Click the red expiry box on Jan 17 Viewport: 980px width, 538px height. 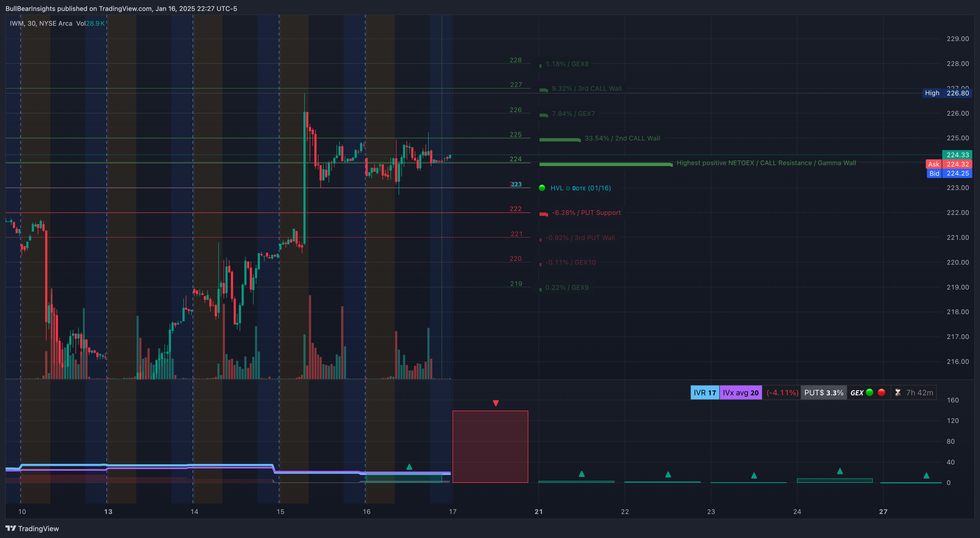coord(490,446)
